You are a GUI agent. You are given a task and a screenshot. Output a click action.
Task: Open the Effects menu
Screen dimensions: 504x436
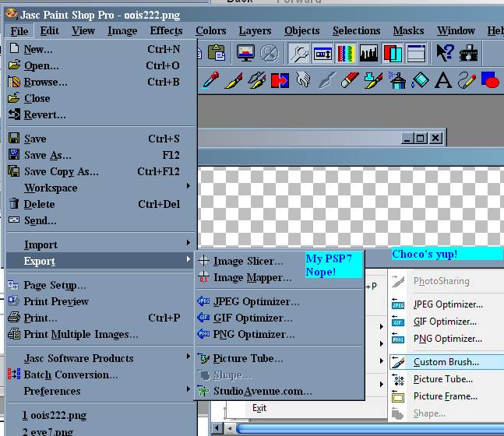click(166, 31)
